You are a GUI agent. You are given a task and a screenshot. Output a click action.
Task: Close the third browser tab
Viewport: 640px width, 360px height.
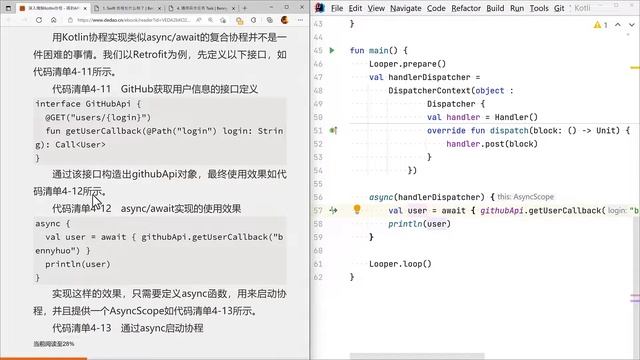pos(233,8)
